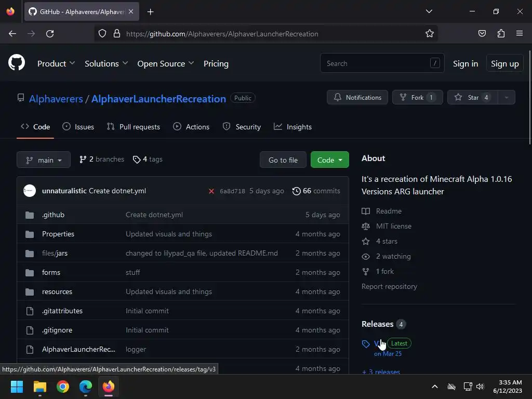Click the browser address bar URL
The width and height of the screenshot is (532, 399).
(x=222, y=34)
